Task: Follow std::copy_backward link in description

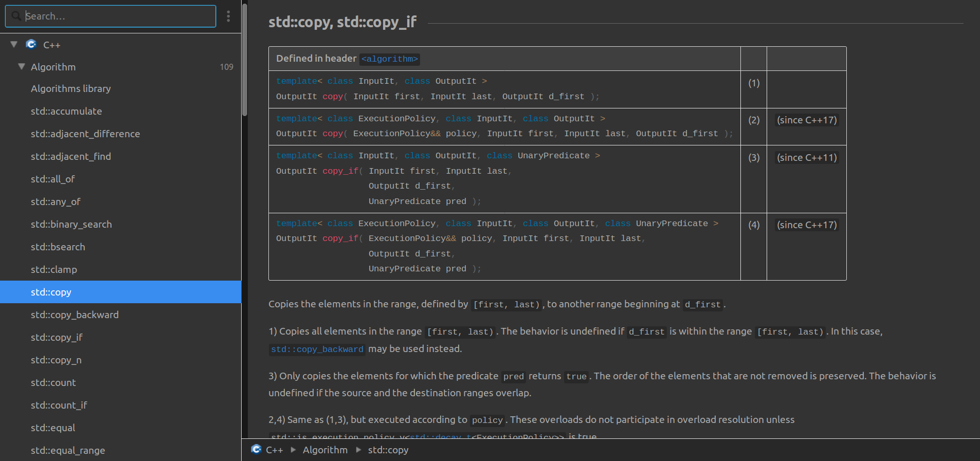Action: tap(317, 349)
